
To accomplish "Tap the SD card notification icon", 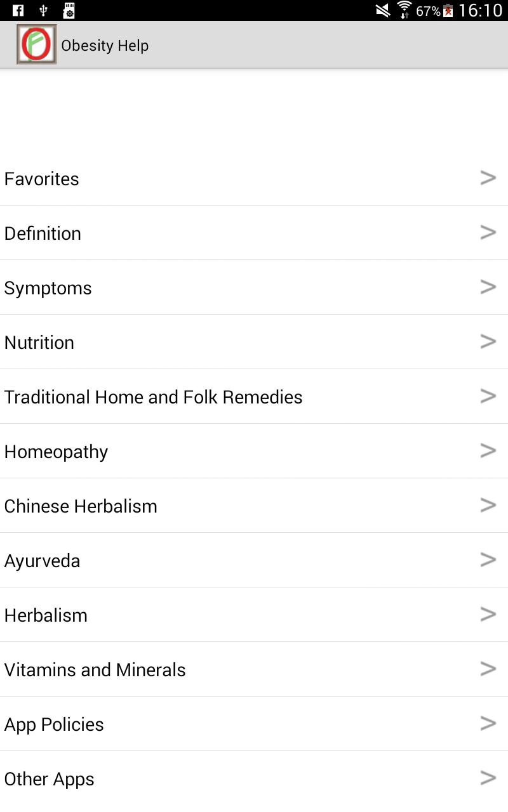I will coord(69,10).
